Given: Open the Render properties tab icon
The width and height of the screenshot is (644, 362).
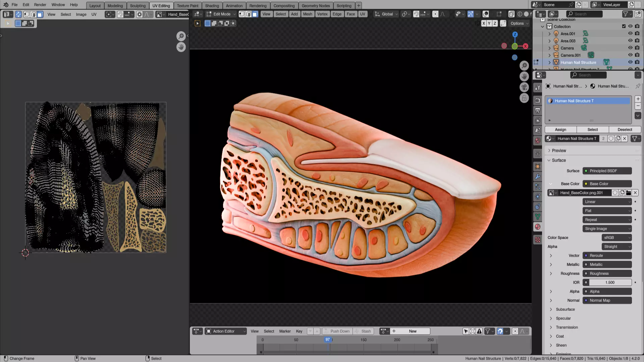Looking at the screenshot, I should 538,100.
